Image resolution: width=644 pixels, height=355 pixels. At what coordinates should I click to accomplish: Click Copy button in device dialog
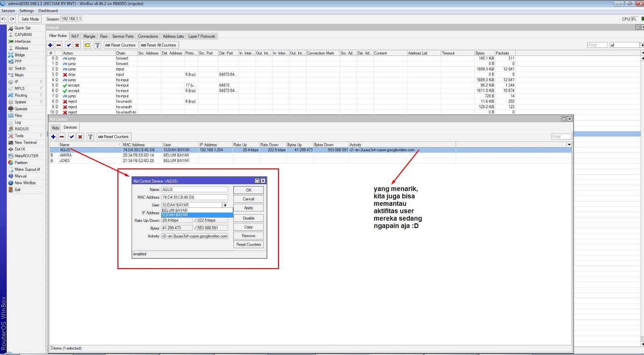click(x=249, y=227)
